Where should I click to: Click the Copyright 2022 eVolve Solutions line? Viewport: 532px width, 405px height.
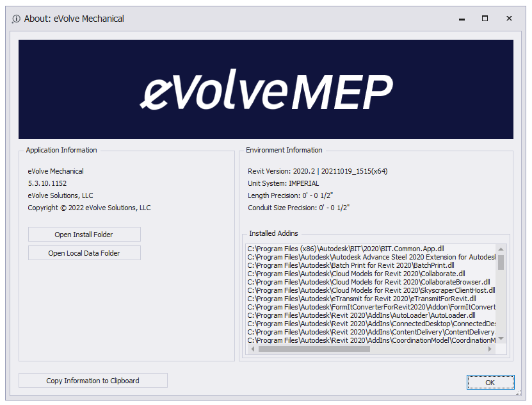(x=89, y=208)
